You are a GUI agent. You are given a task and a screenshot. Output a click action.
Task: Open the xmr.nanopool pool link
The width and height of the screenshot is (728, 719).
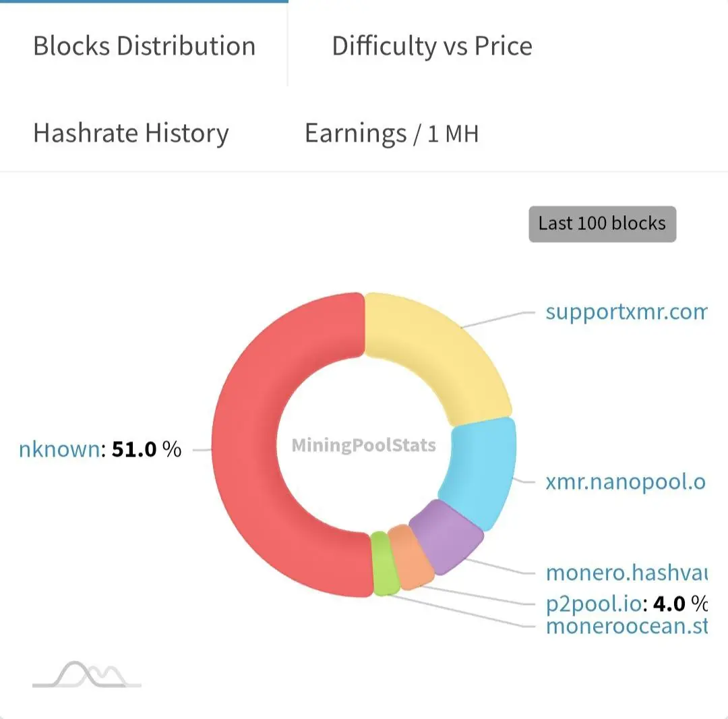point(626,482)
